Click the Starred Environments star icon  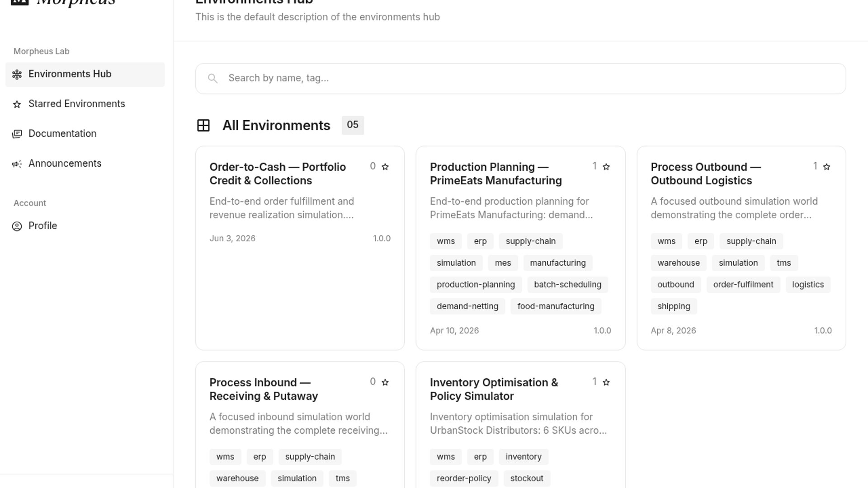pos(17,104)
